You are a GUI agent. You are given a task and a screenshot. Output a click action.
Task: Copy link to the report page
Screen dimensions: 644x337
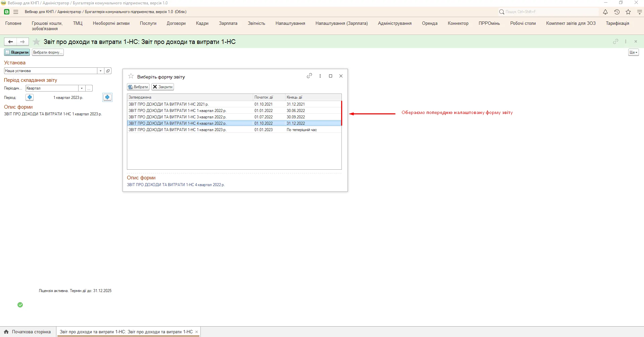pyautogui.click(x=615, y=41)
